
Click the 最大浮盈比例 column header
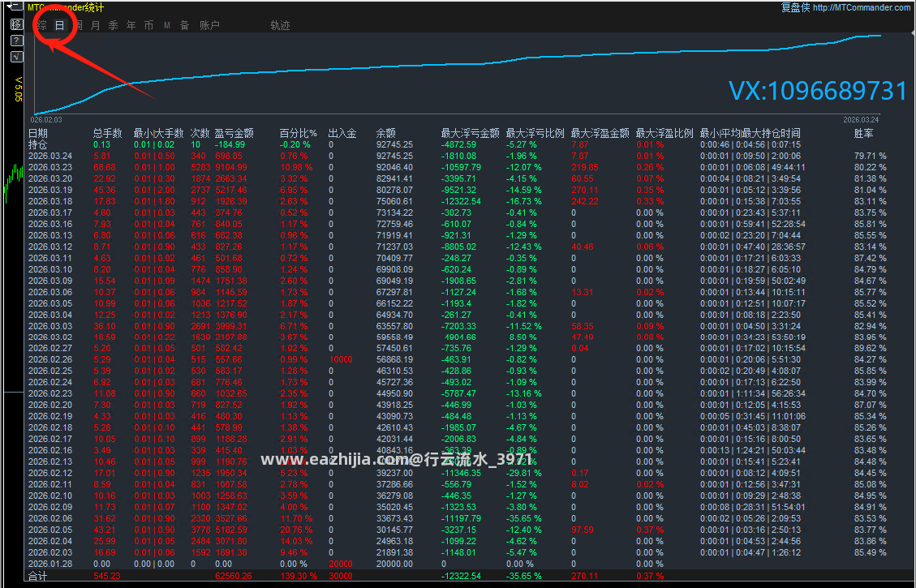[x=664, y=133]
